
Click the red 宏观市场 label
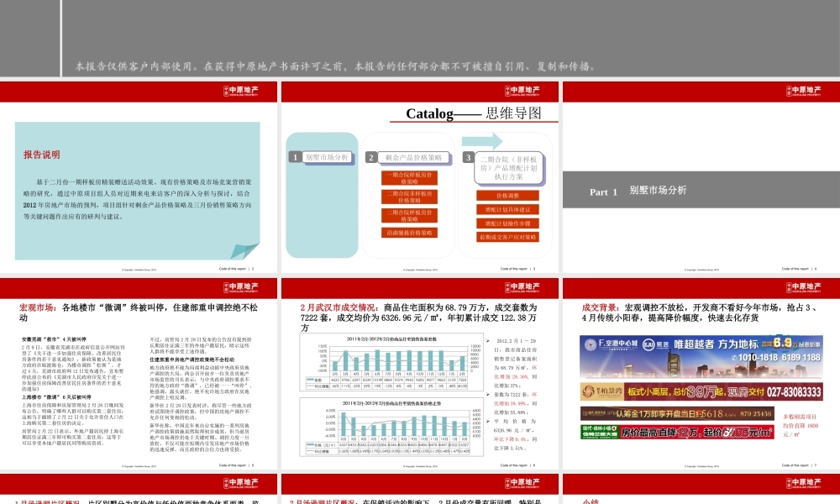coord(38,307)
